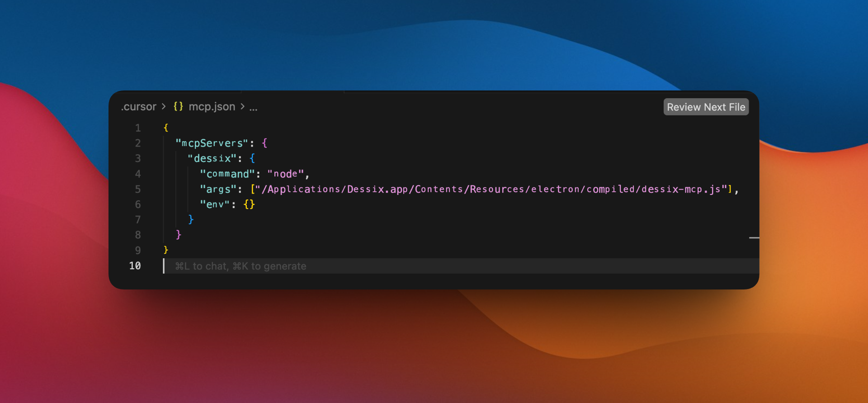Click the "node" string value
This screenshot has width=868, height=403.
click(286, 174)
